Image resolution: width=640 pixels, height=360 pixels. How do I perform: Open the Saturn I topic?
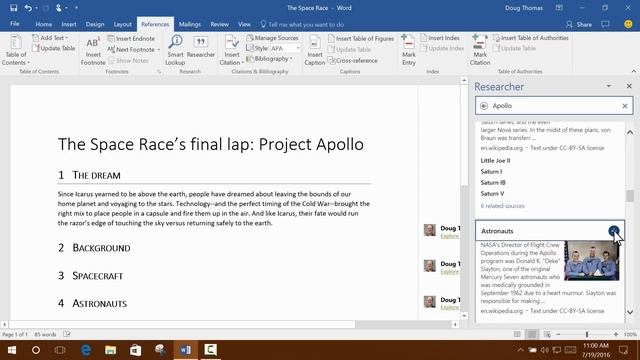491,171
